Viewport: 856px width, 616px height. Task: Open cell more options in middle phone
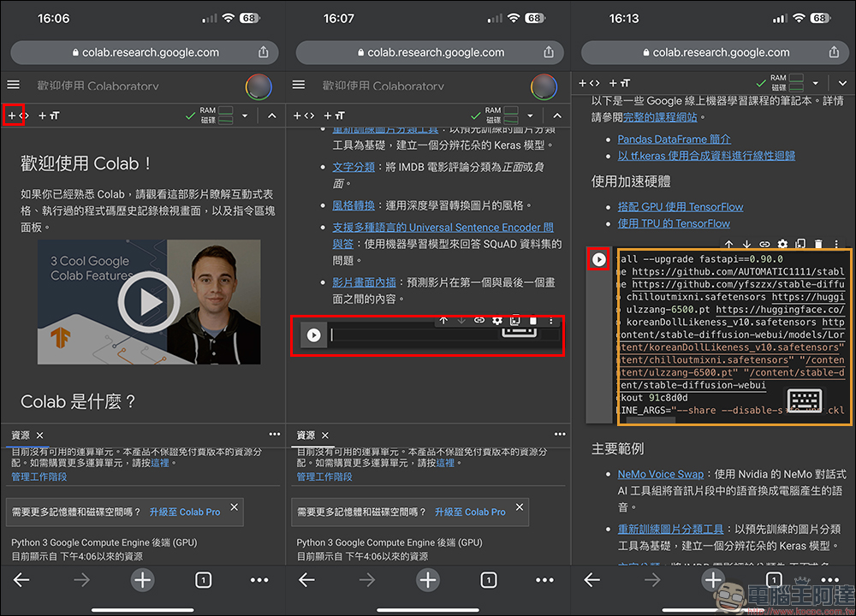tap(551, 320)
